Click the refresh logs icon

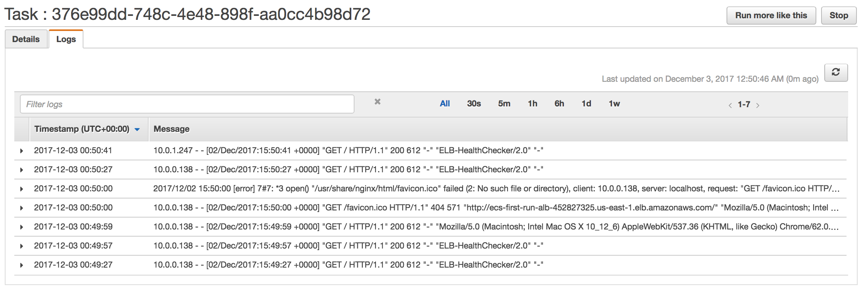(835, 72)
